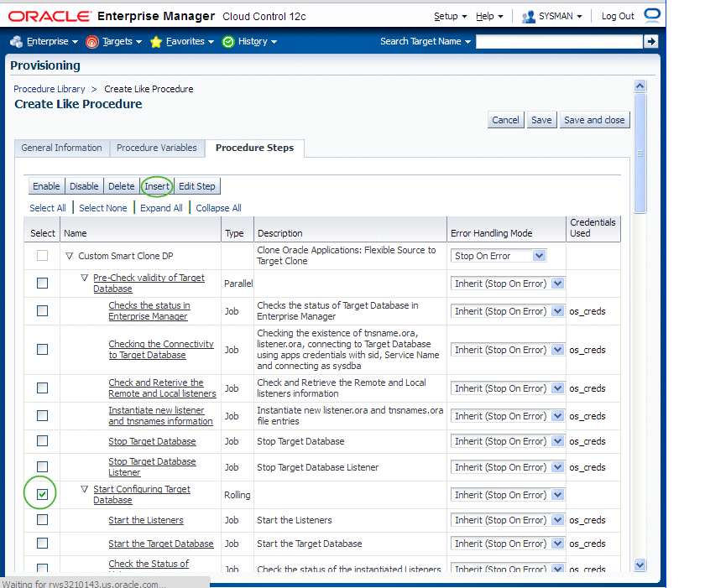The width and height of the screenshot is (705, 588).
Task: Click the Collapse All link
Action: [218, 208]
